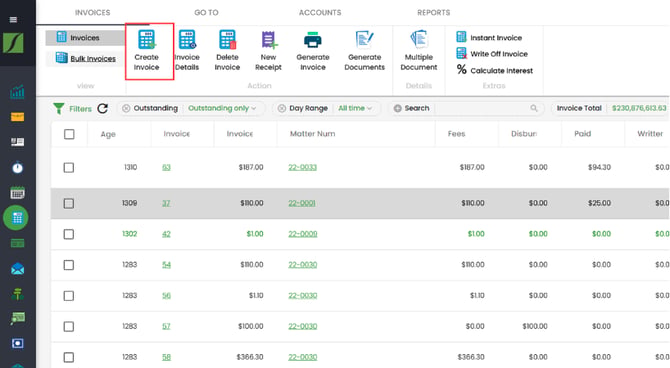
Task: Open invoice number 54 link
Action: pyautogui.click(x=166, y=265)
